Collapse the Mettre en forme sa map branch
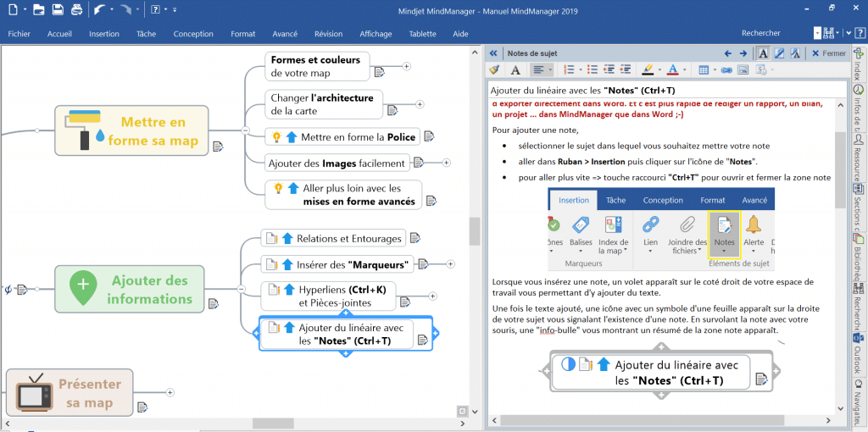 (x=245, y=130)
